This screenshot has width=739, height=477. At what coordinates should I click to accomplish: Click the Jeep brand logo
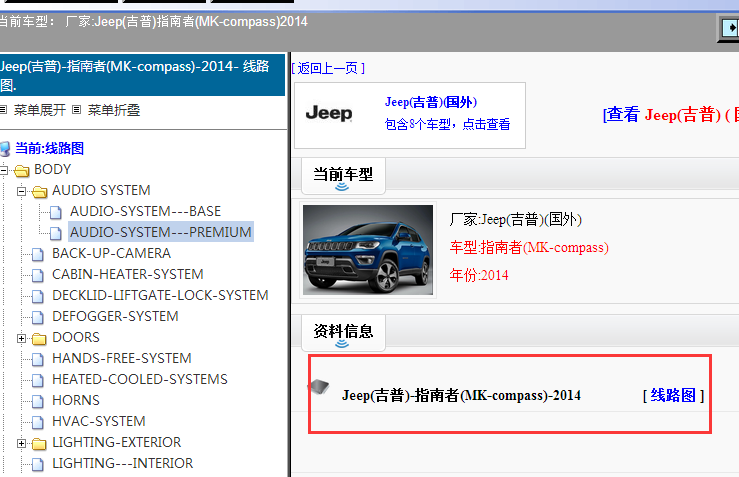pos(329,113)
